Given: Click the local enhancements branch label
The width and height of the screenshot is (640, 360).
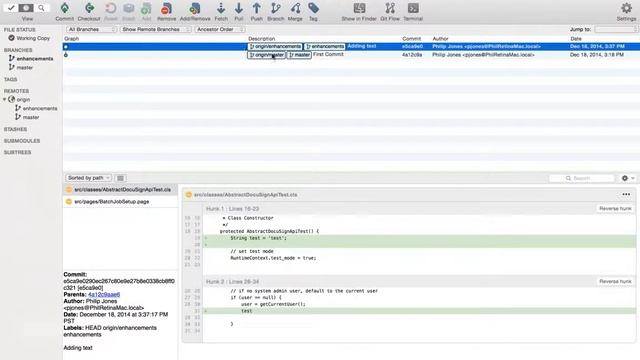Looking at the screenshot, I should click(325, 47).
